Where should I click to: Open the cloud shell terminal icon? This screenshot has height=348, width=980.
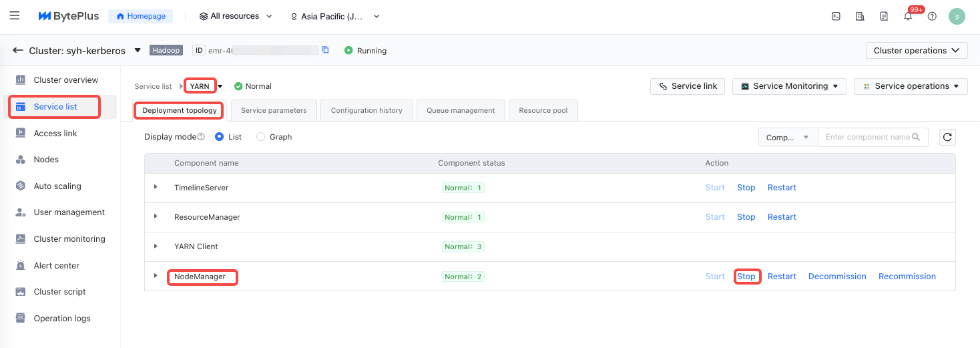point(836,17)
